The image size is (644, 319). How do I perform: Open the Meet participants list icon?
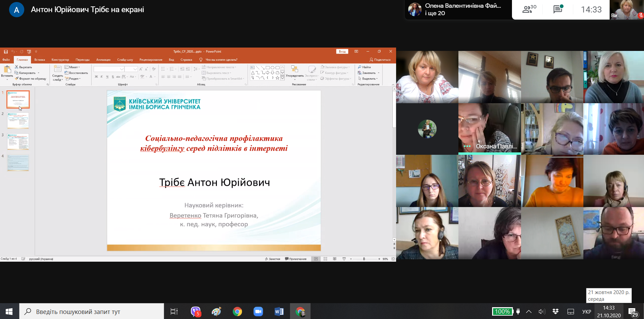coord(529,9)
